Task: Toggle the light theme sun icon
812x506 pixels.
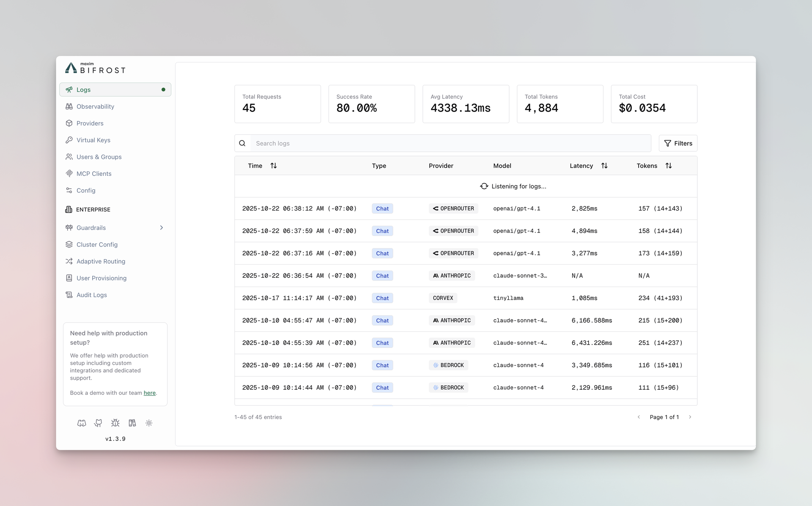Action: pyautogui.click(x=149, y=423)
